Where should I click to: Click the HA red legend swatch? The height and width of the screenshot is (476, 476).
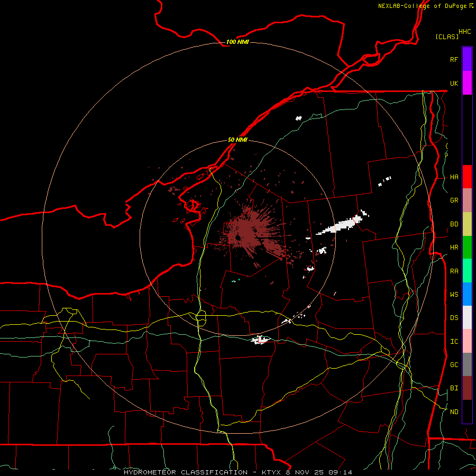(x=467, y=177)
